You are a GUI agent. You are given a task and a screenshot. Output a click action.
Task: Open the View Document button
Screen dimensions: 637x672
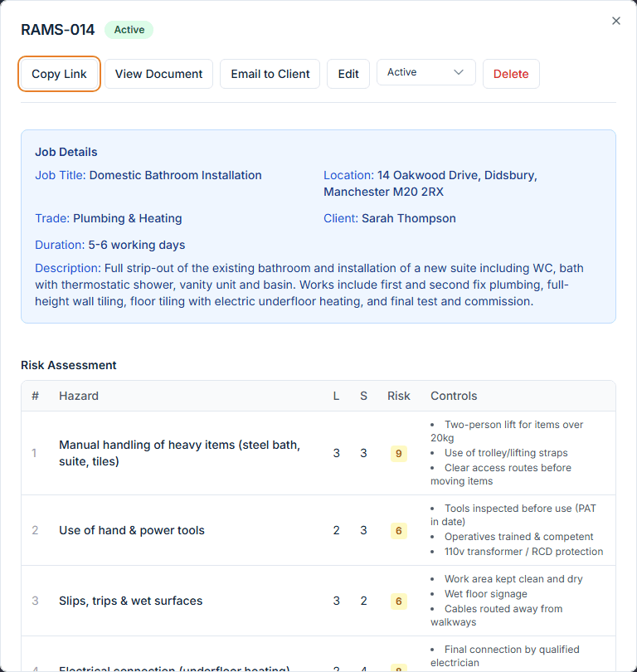point(158,74)
